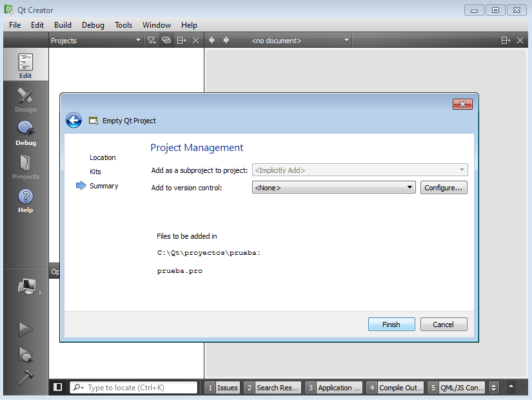Open the Design mode
Viewport: 532px width, 400px height.
[25, 100]
